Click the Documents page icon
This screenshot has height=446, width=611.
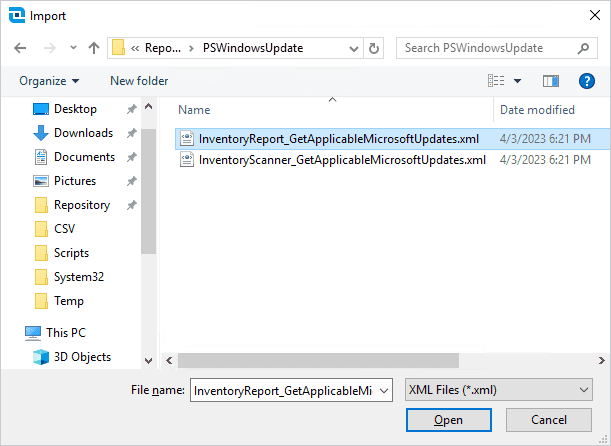coord(41,157)
